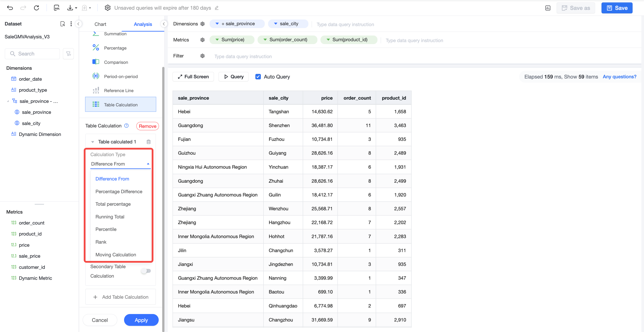Enable Secondary Table Calculation toggle
Screen dimensions: 644x332
tap(146, 271)
